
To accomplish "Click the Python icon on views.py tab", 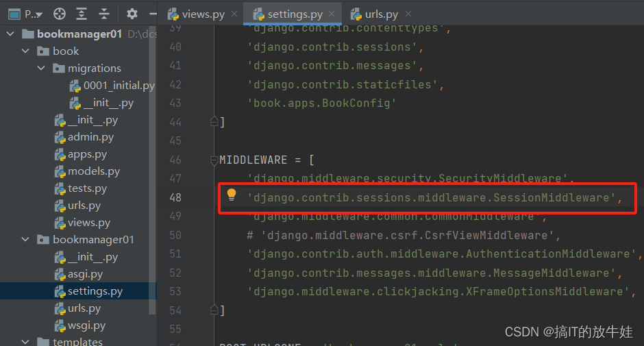I will (x=173, y=14).
